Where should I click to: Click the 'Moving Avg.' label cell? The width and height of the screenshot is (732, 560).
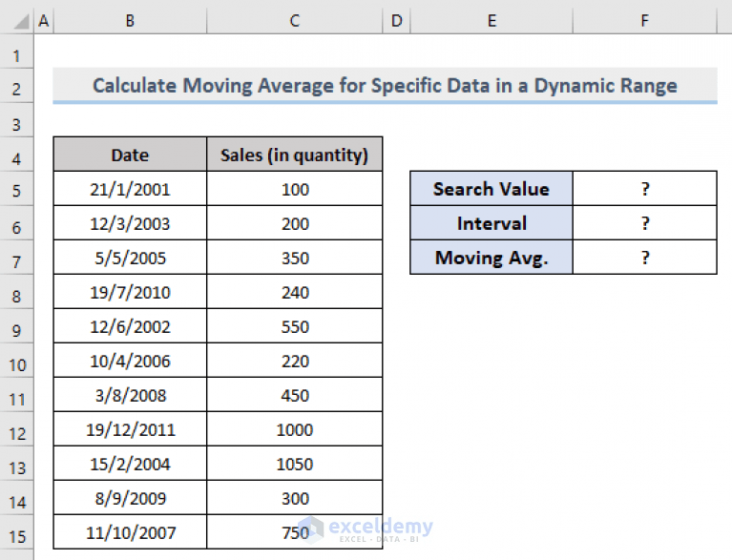(x=491, y=258)
